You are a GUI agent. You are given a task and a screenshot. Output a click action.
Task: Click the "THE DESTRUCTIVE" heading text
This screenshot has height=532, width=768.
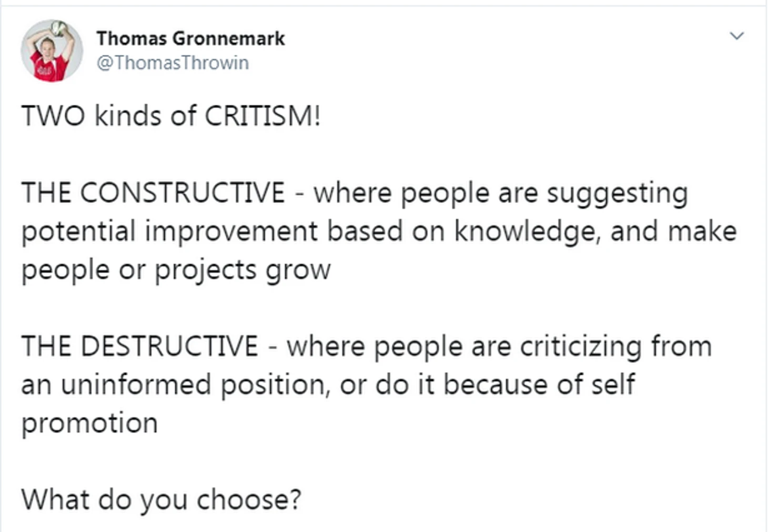[x=139, y=346]
